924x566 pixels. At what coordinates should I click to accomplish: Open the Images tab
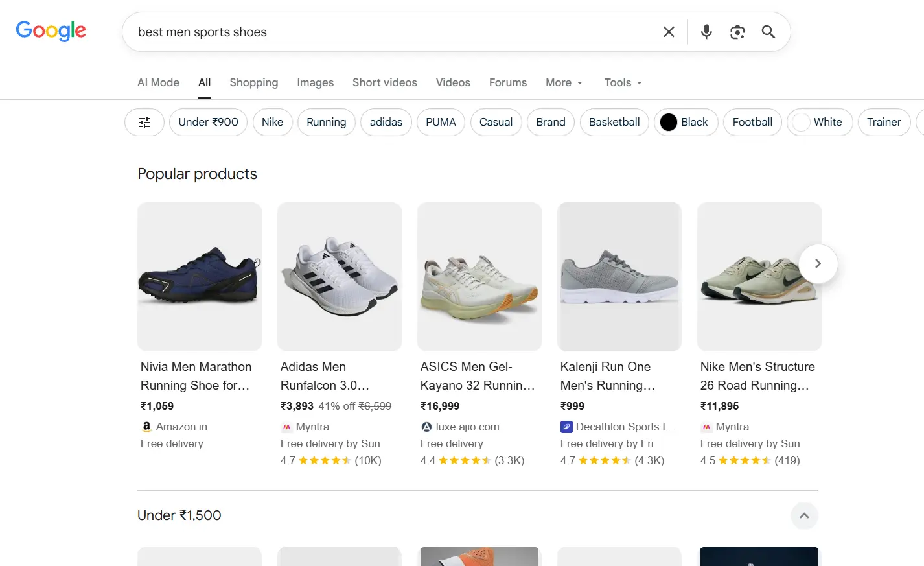(316, 82)
